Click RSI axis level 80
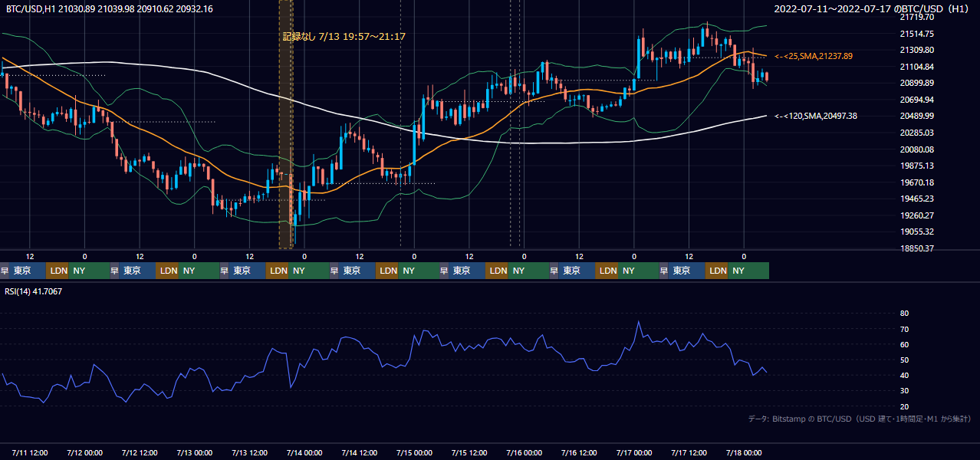Screen dimensions: 980x460 click(904, 314)
